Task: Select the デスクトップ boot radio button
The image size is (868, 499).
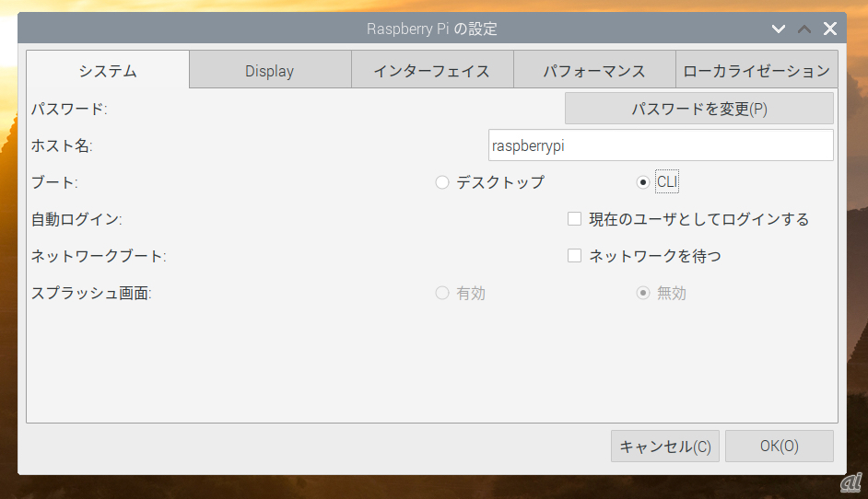Action: (442, 182)
